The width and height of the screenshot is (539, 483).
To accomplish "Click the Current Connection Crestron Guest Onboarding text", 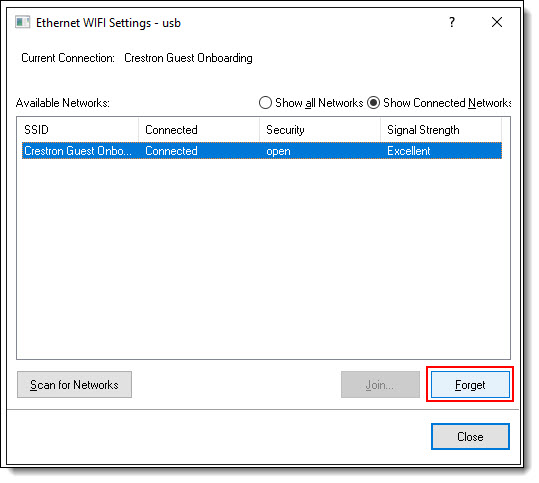I will (x=137, y=58).
